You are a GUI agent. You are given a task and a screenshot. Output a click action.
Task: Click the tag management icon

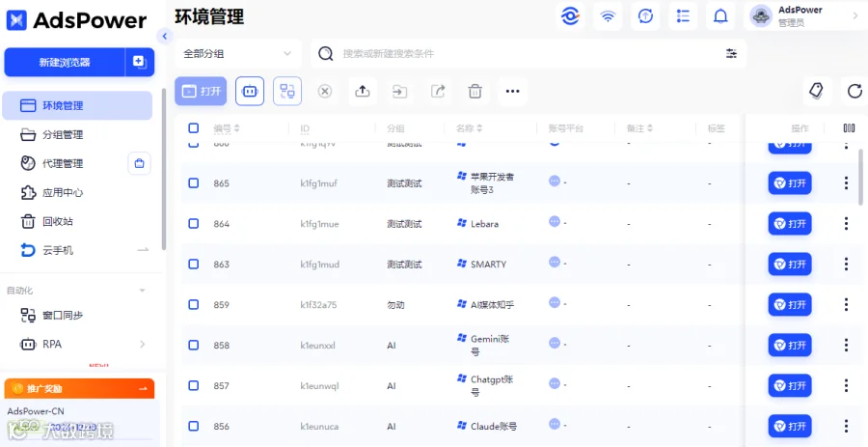point(817,91)
